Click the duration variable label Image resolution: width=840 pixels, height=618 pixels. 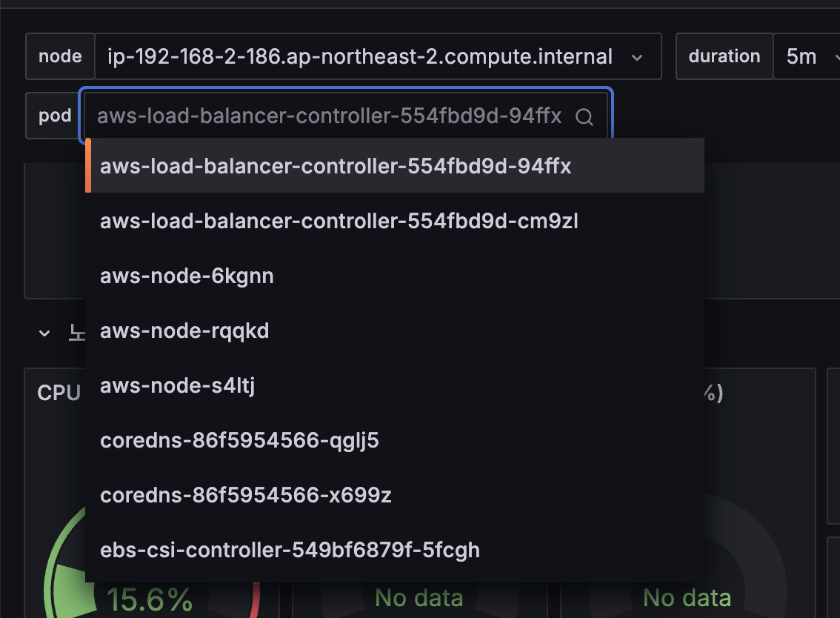click(x=724, y=56)
